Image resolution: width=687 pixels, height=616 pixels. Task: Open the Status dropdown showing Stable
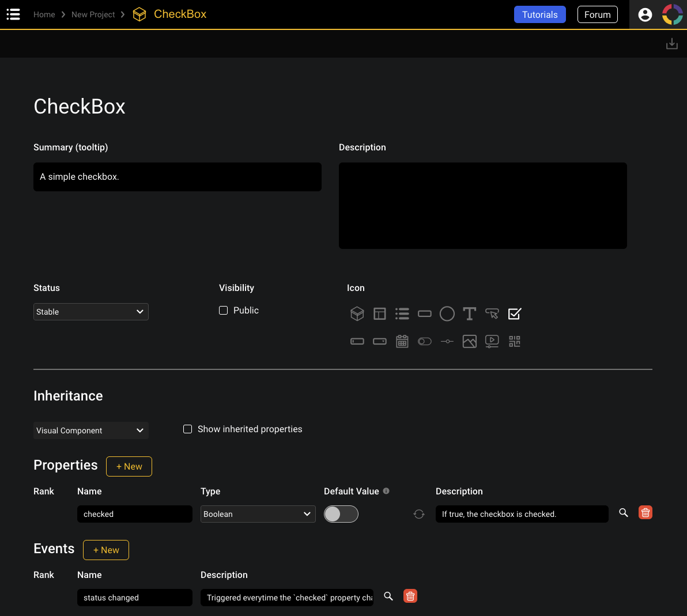90,311
